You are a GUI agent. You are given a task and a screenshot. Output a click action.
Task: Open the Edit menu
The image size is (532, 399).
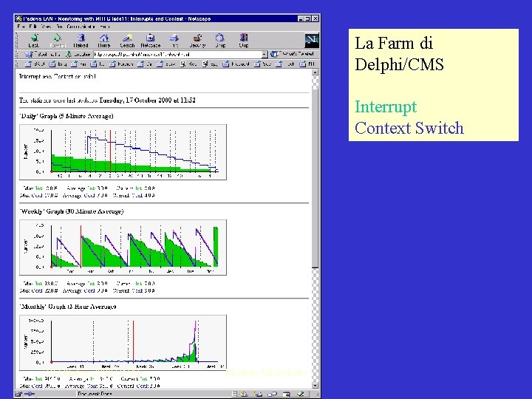[x=33, y=27]
